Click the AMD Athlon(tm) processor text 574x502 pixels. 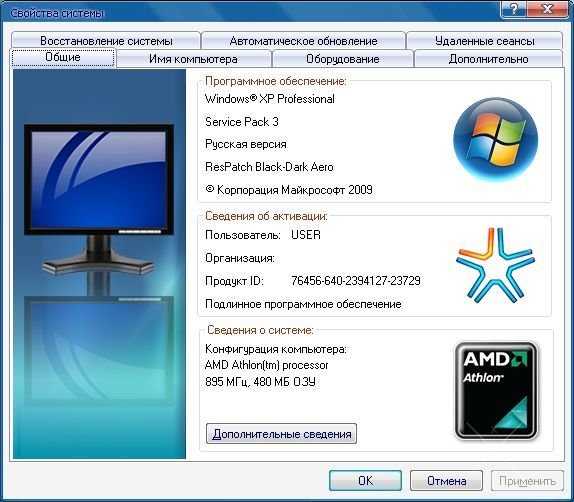266,365
